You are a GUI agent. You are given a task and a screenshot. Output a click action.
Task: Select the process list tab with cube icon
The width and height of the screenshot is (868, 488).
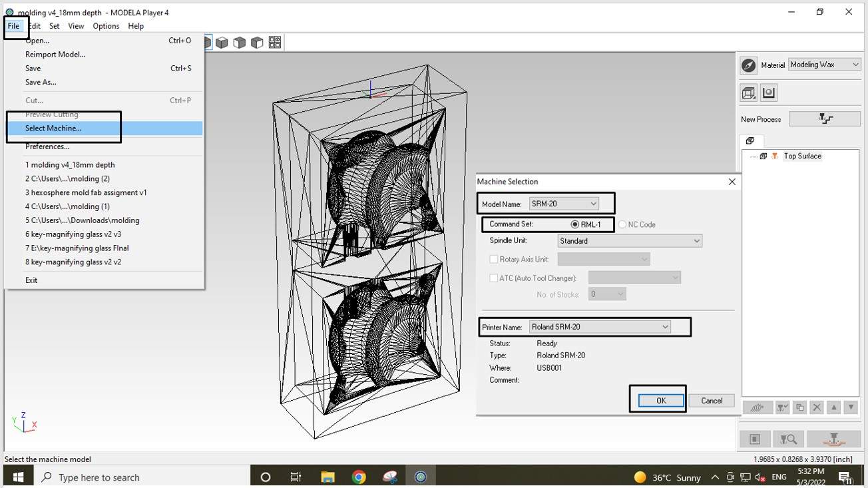pos(750,141)
